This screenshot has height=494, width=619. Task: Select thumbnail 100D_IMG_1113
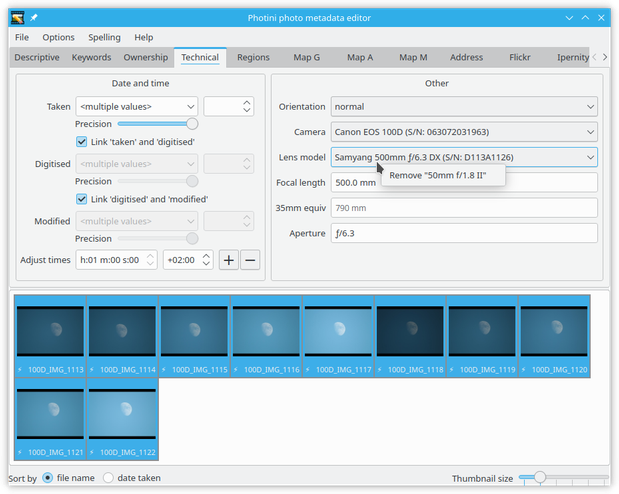(x=50, y=336)
